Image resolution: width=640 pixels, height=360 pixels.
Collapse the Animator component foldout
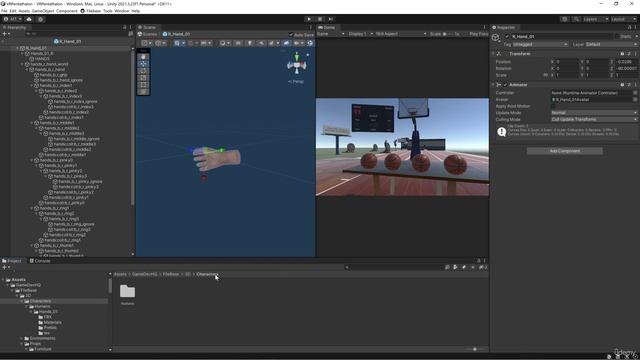493,85
